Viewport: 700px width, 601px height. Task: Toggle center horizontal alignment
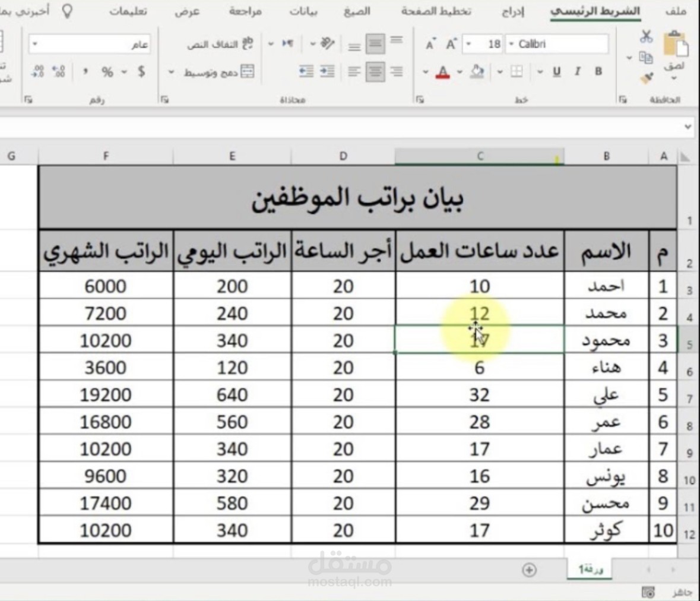[375, 71]
